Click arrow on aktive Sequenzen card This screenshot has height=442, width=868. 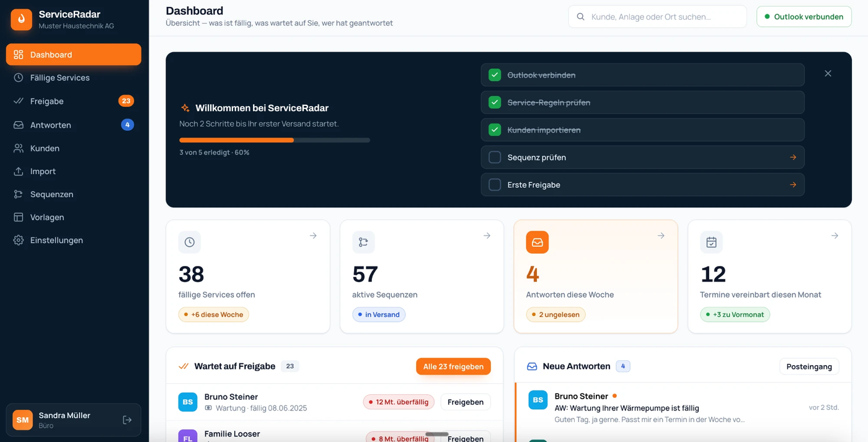(487, 236)
